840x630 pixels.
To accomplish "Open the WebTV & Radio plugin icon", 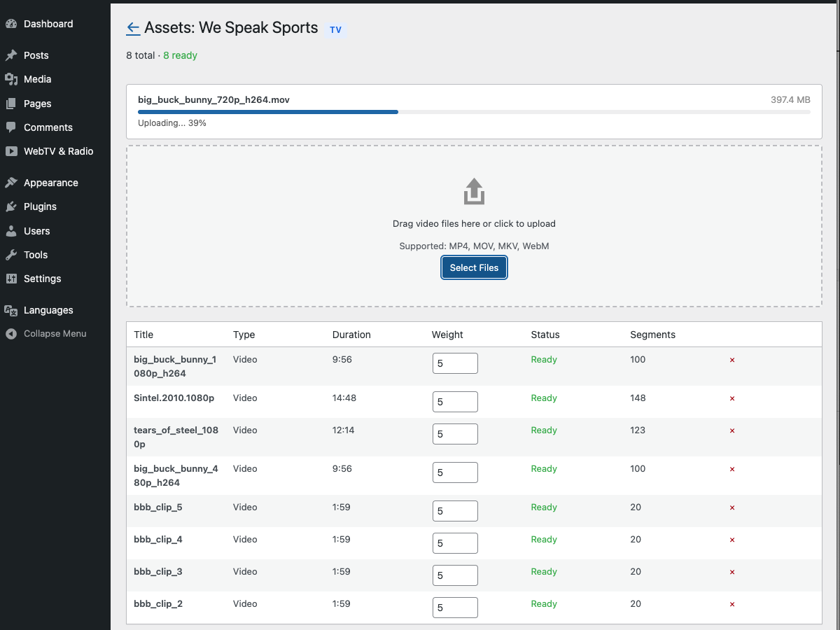I will [11, 151].
